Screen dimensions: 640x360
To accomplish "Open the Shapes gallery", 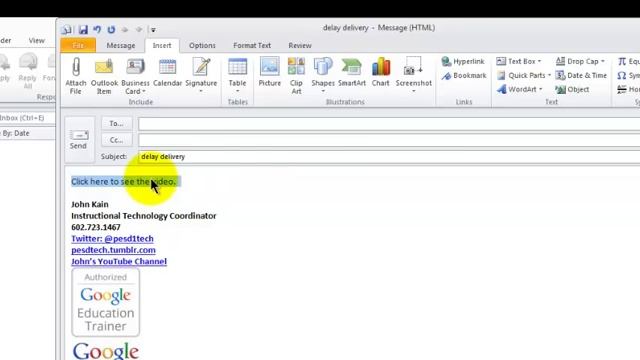I will 323,76.
